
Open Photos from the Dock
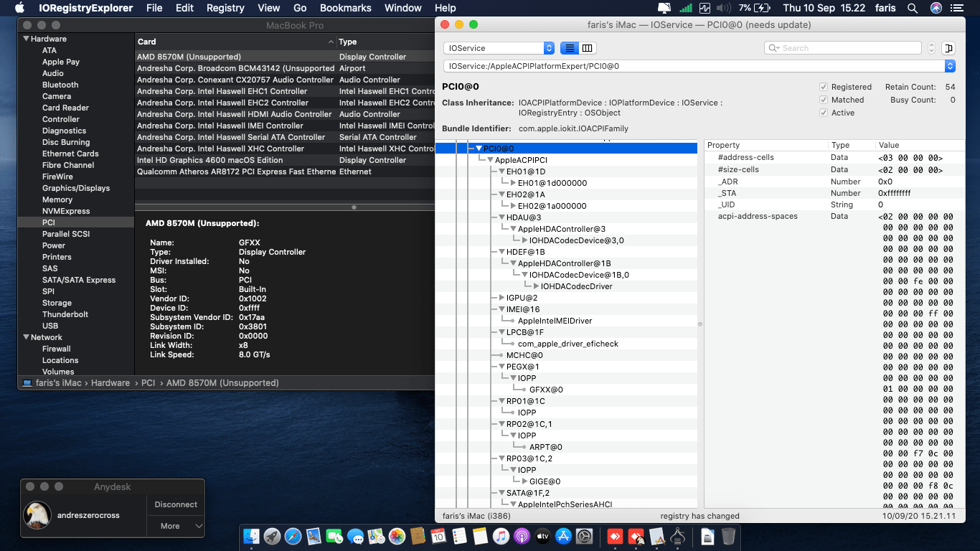click(397, 536)
